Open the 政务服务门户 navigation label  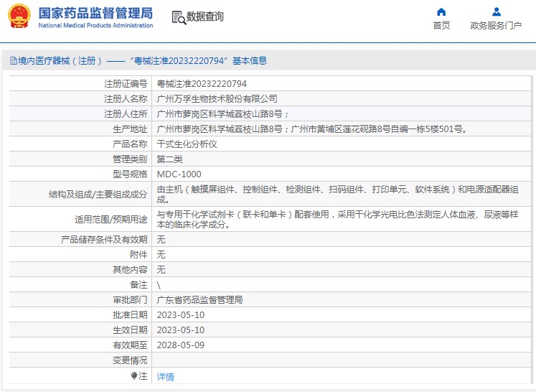[496, 26]
